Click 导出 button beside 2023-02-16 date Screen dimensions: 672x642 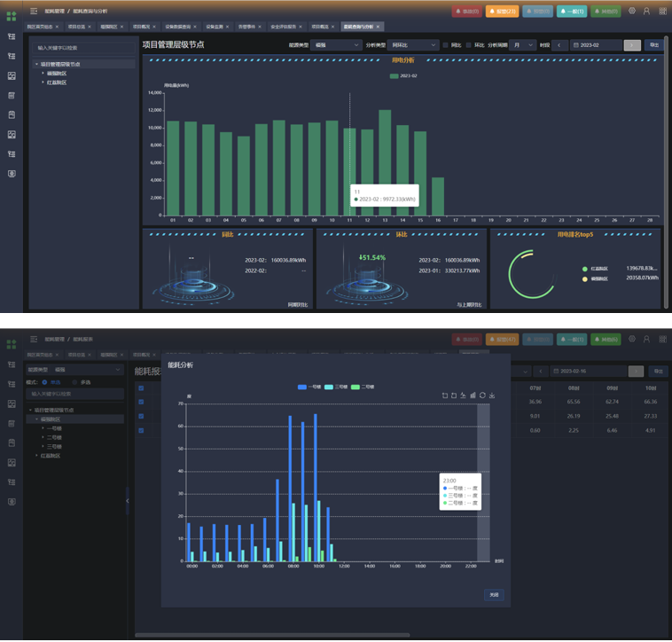[659, 372]
